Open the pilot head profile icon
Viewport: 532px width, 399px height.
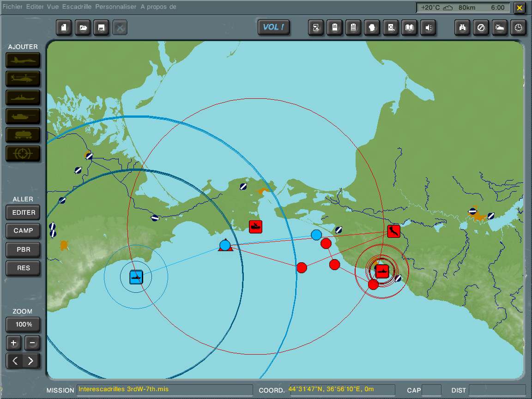tap(372, 28)
